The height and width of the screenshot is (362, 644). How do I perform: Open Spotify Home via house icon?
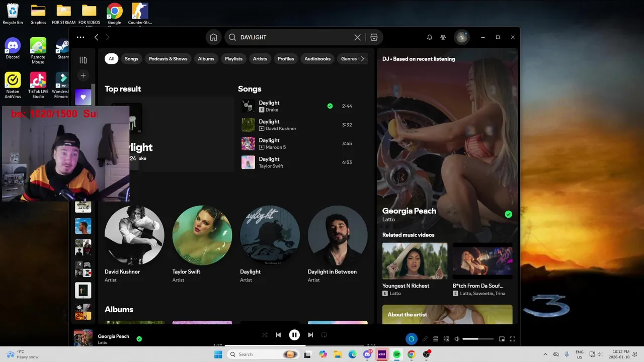pyautogui.click(x=213, y=37)
